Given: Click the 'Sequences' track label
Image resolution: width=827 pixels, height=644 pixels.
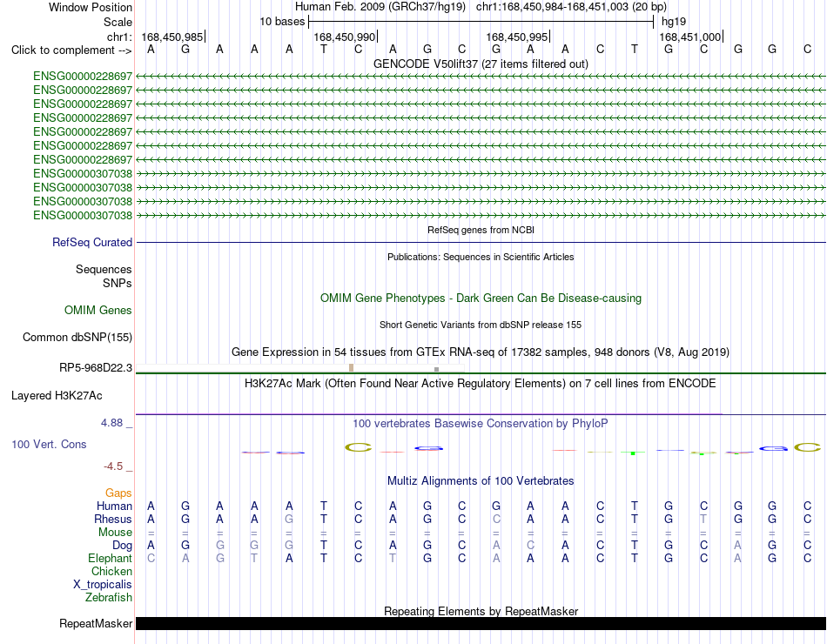Looking at the screenshot, I should (x=104, y=270).
